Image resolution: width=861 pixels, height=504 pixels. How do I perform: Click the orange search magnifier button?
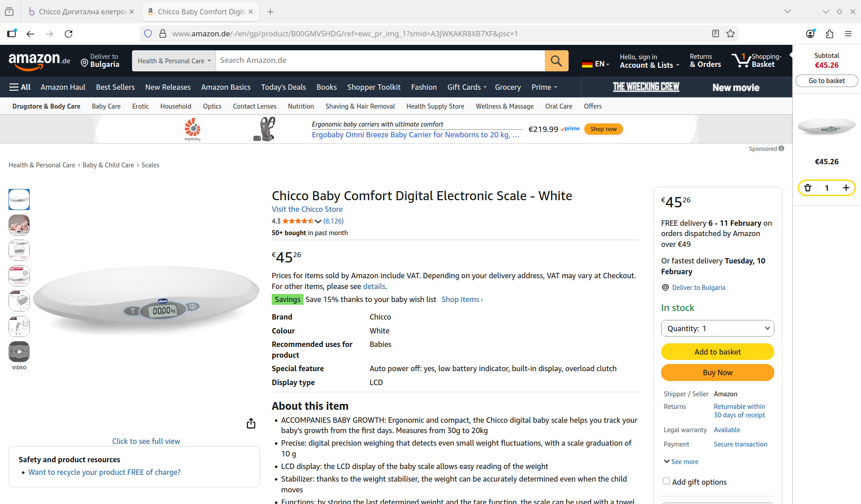(556, 61)
